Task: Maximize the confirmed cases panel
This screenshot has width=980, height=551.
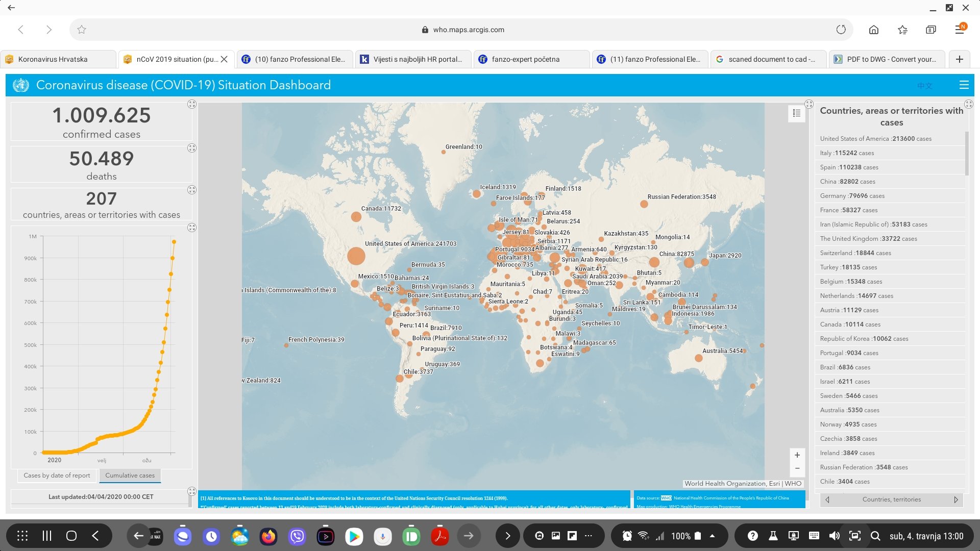Action: (x=192, y=104)
